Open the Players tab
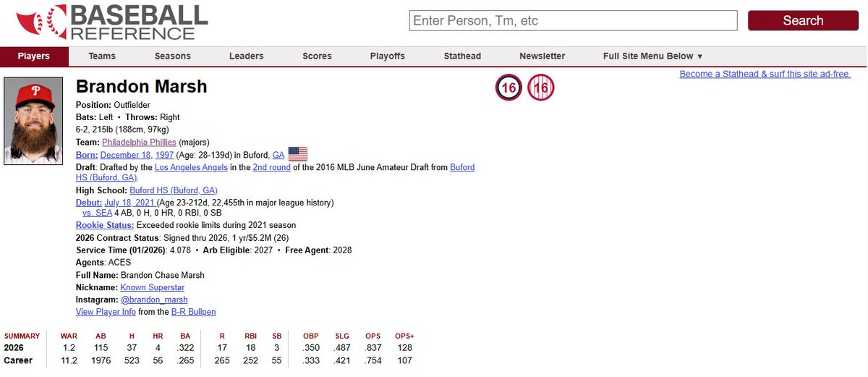 (34, 56)
